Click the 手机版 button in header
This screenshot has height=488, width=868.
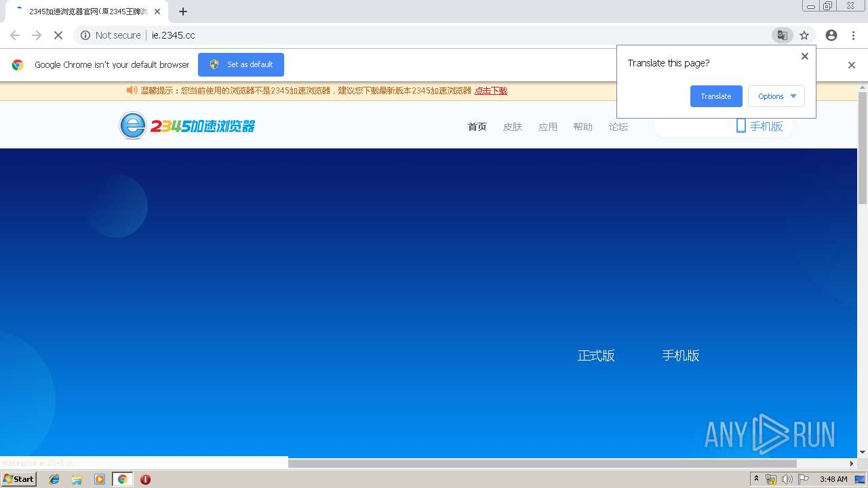coord(759,126)
